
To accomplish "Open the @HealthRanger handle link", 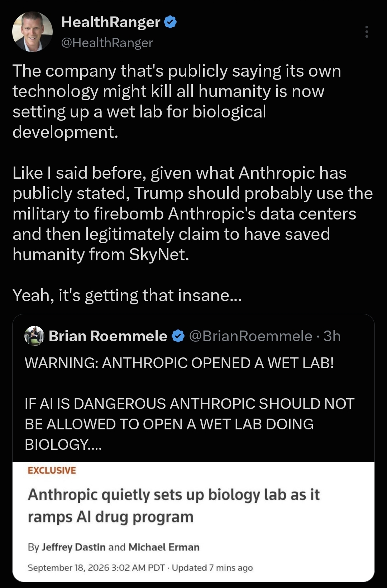I will point(107,43).
